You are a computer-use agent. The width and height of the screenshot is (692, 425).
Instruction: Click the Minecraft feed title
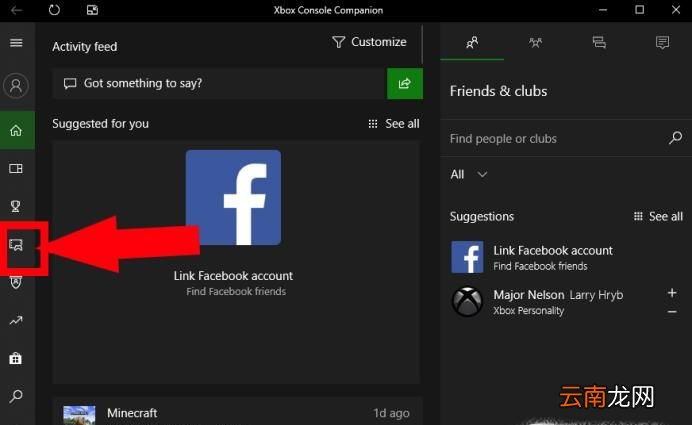pos(132,413)
